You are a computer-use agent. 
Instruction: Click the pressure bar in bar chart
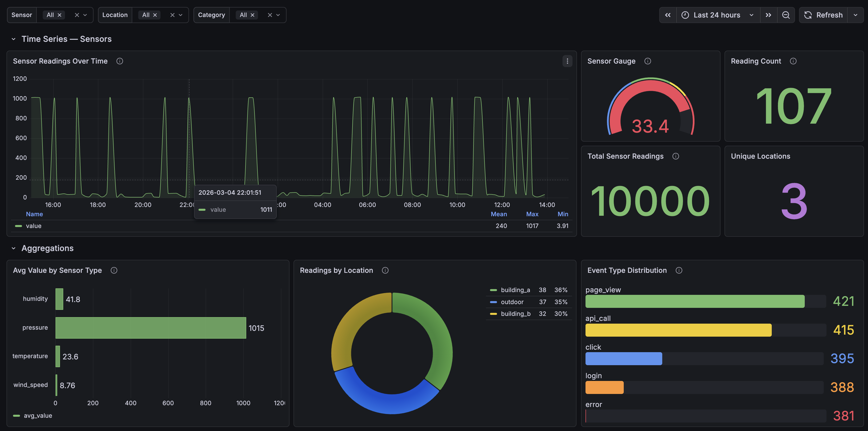coord(150,328)
